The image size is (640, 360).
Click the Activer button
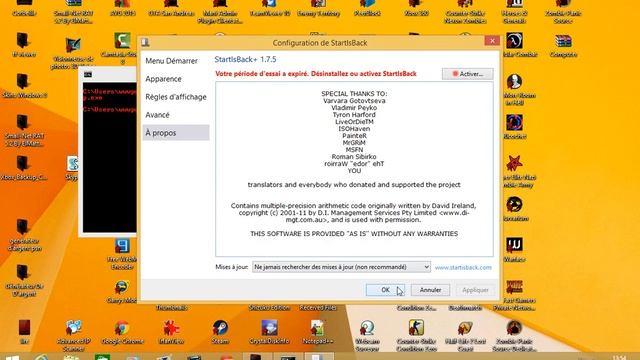pyautogui.click(x=467, y=74)
